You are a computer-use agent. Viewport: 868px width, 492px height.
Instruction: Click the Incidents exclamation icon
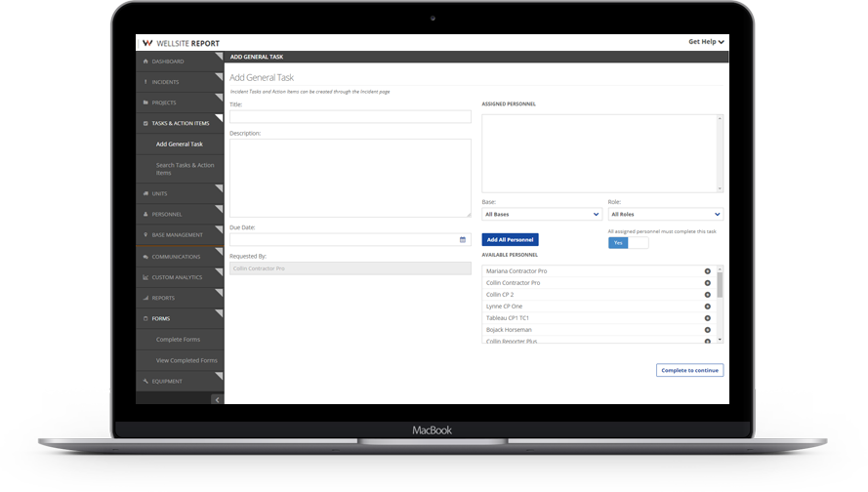[145, 82]
